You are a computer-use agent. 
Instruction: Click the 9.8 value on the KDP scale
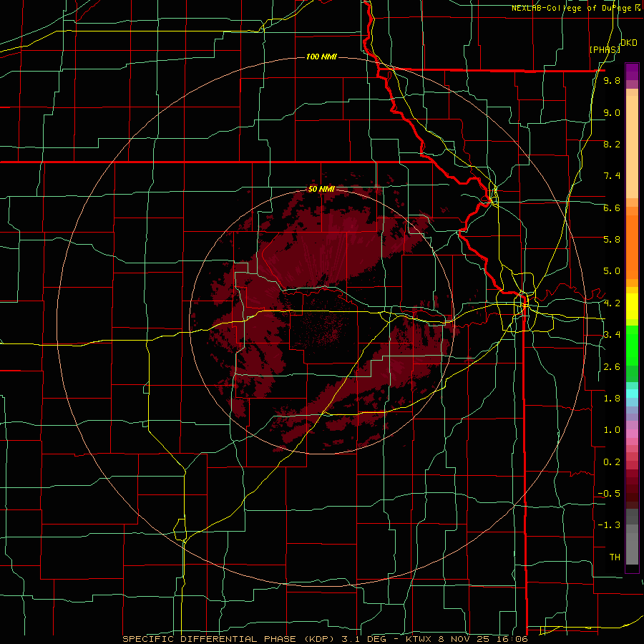coord(612,81)
